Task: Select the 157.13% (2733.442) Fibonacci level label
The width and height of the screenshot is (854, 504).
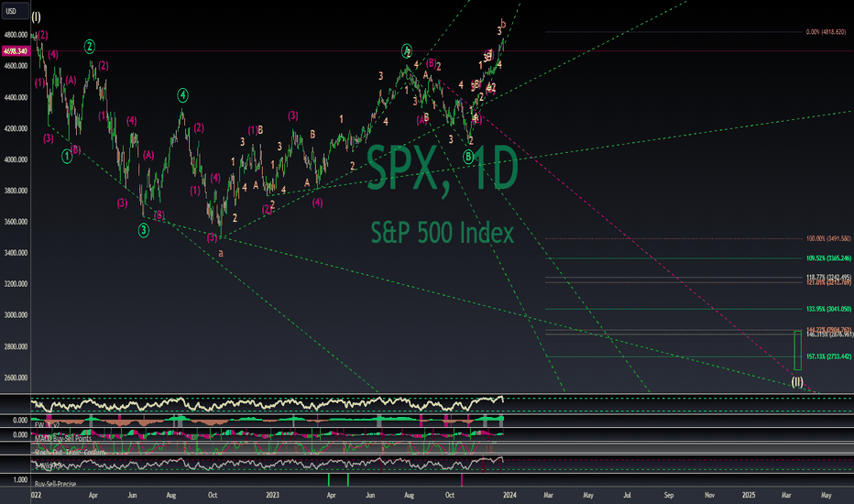Action: tap(827, 356)
